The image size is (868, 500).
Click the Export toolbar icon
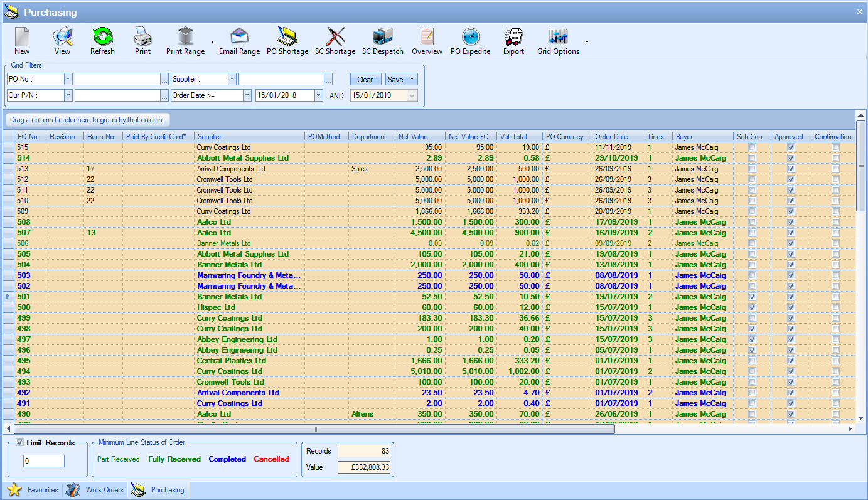click(513, 37)
